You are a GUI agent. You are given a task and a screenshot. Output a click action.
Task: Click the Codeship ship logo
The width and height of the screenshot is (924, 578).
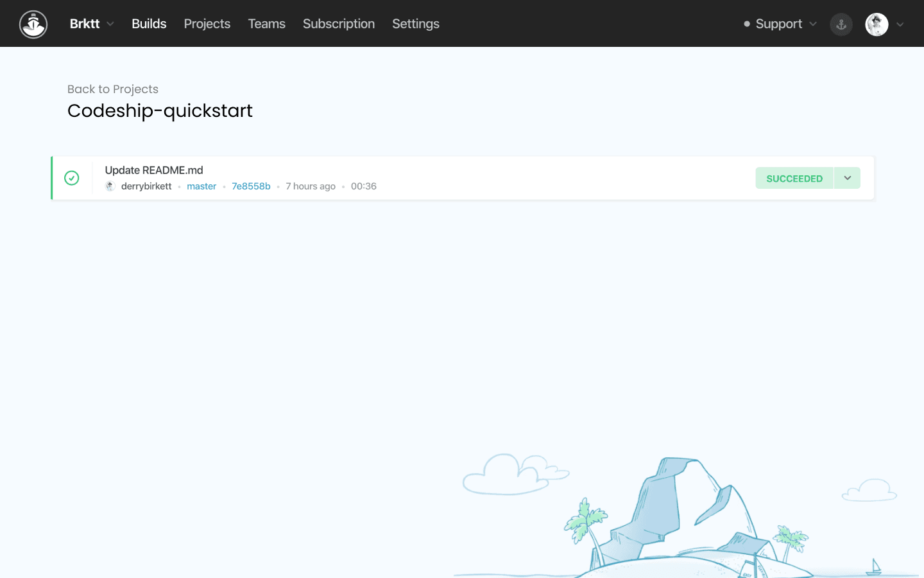coord(33,24)
